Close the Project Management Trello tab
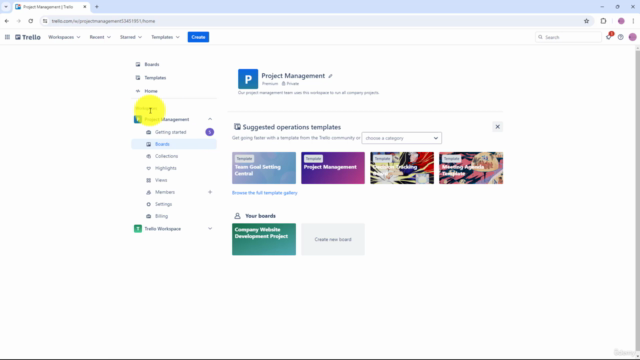This screenshot has width=640, height=360. coord(84,7)
